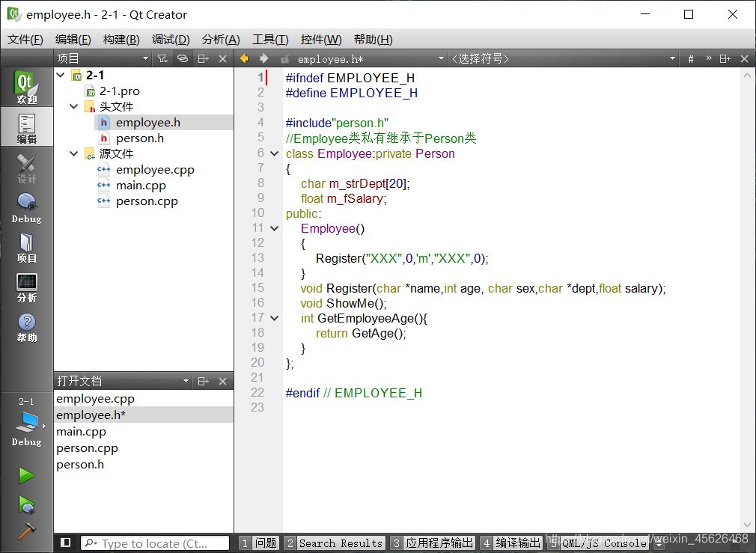Build project with the hammer icon
Image resolution: width=756 pixels, height=553 pixels.
coord(26,531)
